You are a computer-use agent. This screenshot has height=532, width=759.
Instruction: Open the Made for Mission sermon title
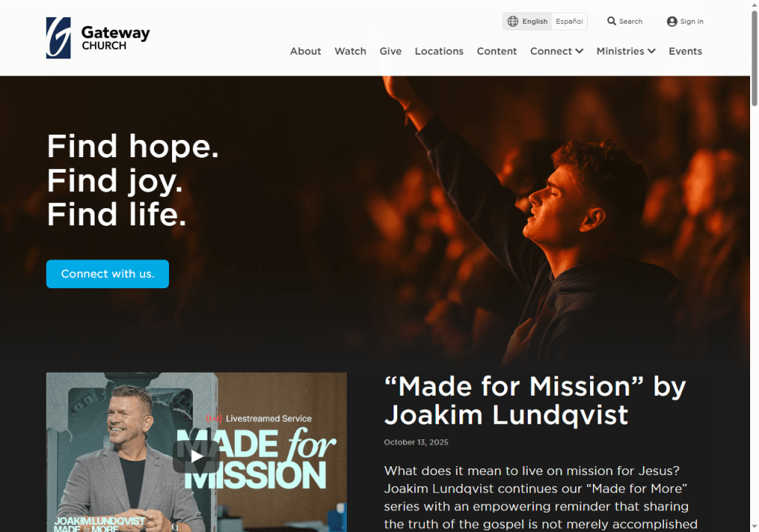click(535, 400)
